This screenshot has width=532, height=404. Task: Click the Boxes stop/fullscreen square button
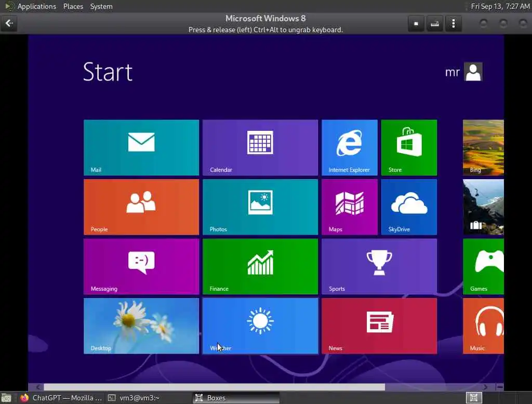pyautogui.click(x=416, y=23)
